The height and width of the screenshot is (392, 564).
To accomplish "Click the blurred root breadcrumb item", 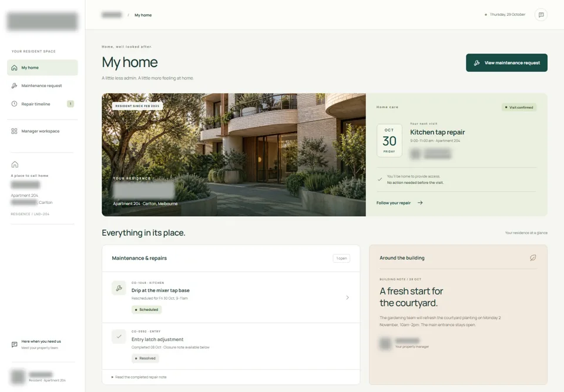I will pos(112,15).
